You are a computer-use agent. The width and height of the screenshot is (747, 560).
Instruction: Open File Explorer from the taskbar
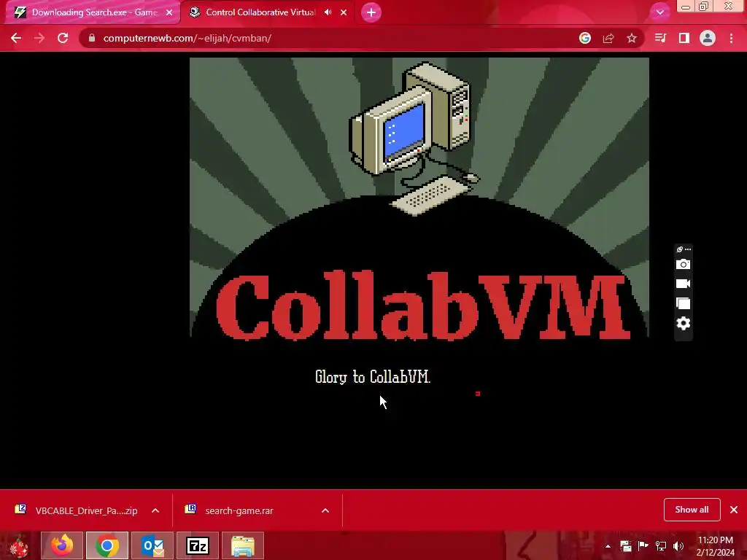[x=243, y=545]
